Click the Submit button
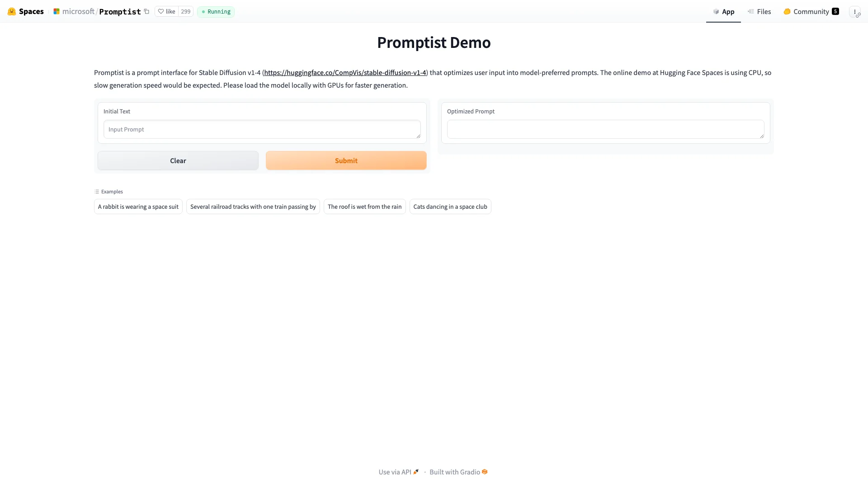Viewport: 868px width, 488px height. 346,160
